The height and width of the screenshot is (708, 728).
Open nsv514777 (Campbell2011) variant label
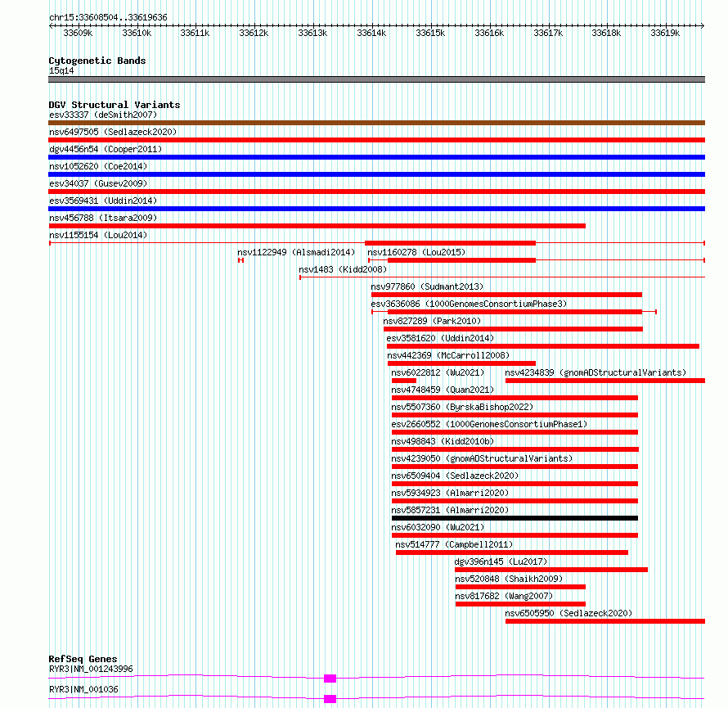pyautogui.click(x=454, y=544)
